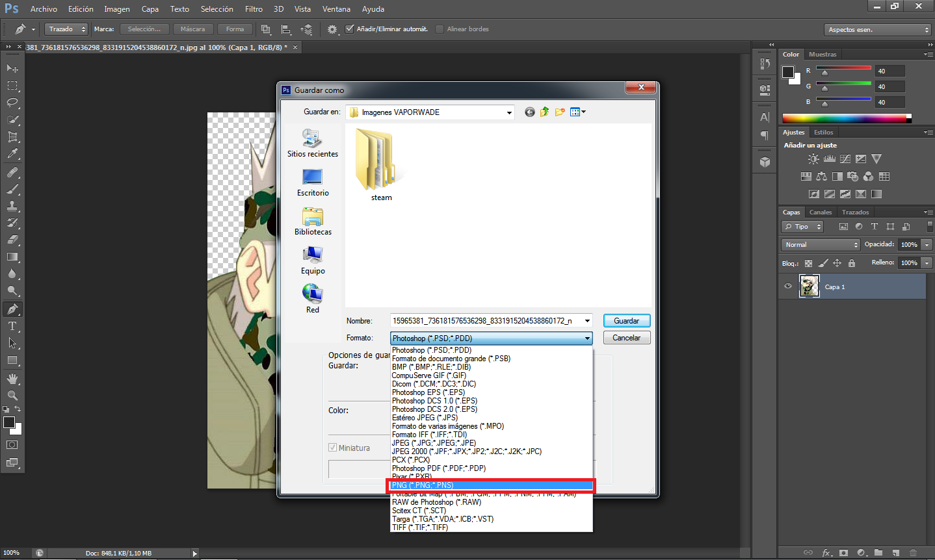
Task: Select the Horizontal Type tool
Action: tap(12, 326)
